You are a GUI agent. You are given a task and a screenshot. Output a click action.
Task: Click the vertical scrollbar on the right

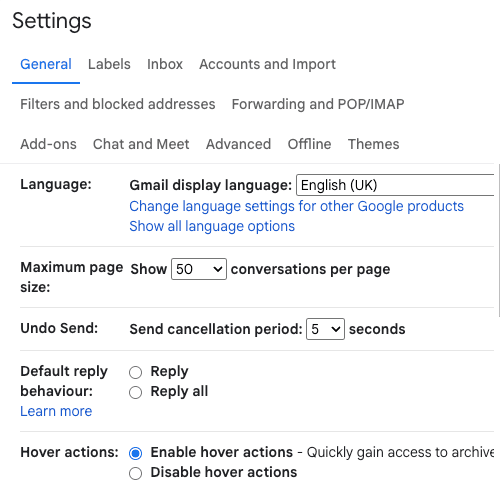(499, 240)
